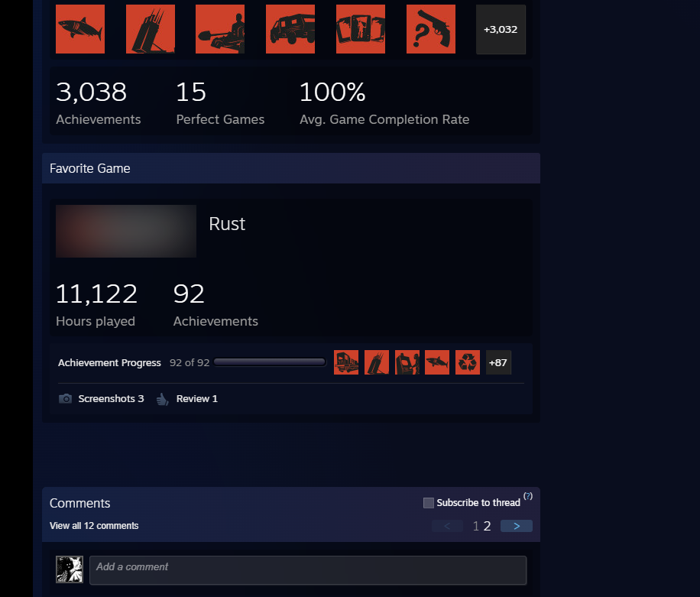Go to previous comments page arrow
This screenshot has height=597, width=700.
(x=447, y=526)
